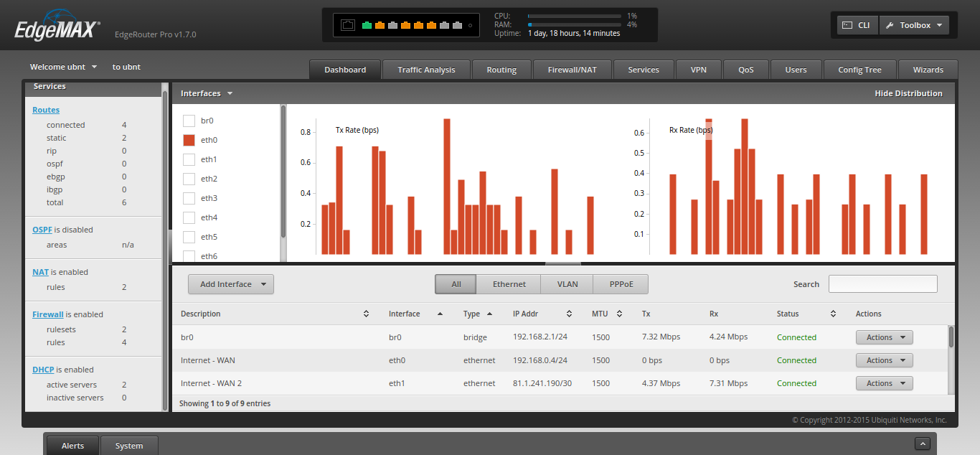
Task: Click the IP Addr sort arrows
Action: pos(569,314)
